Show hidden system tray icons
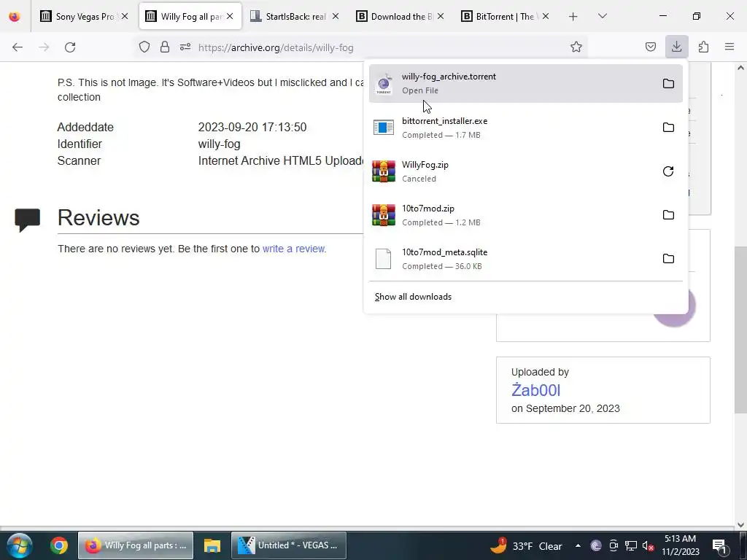 tap(578, 545)
